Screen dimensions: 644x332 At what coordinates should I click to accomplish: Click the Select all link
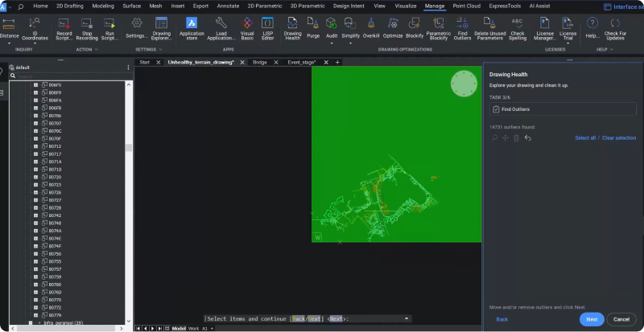[584, 138]
